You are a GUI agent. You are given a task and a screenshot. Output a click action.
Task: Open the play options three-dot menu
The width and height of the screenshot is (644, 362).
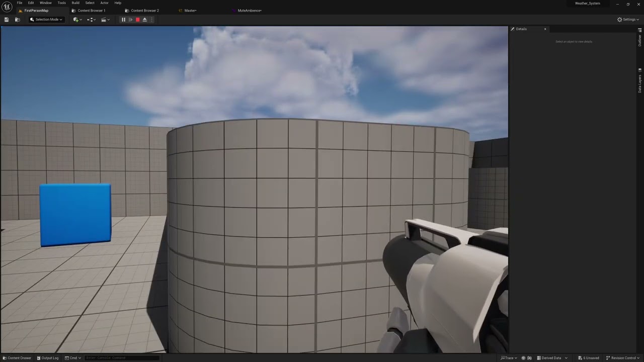coord(151,20)
